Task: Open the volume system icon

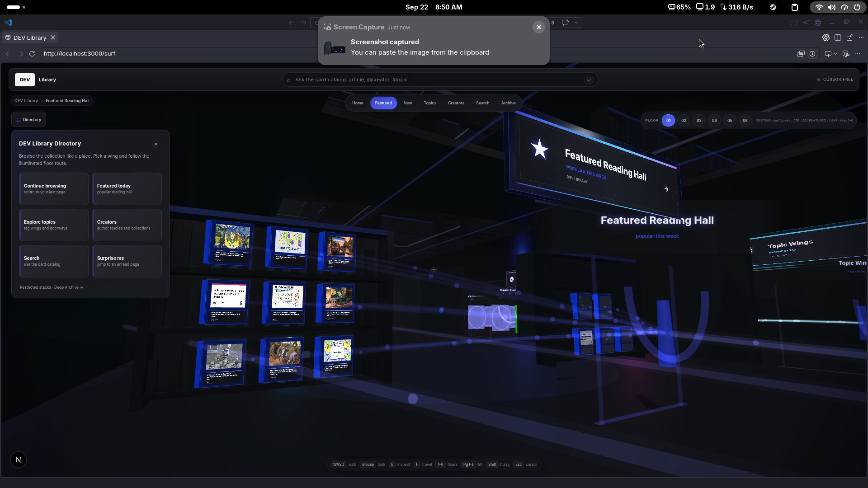Action: click(831, 7)
